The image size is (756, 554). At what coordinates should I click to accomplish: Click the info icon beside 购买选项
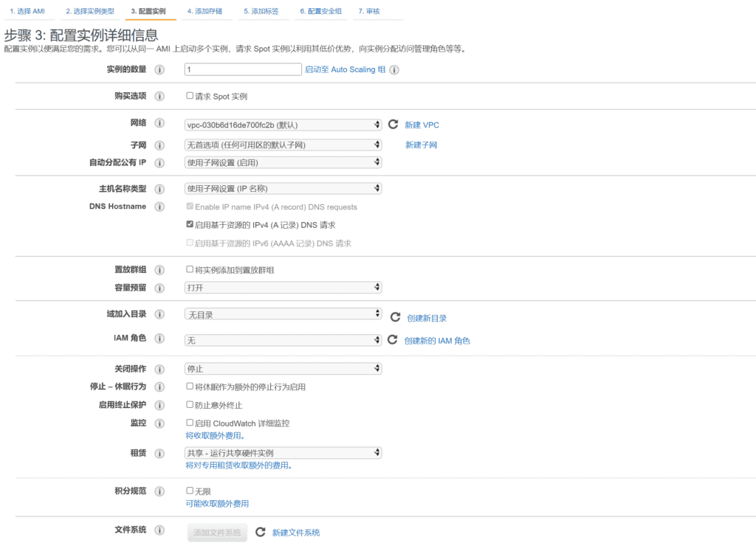point(159,96)
